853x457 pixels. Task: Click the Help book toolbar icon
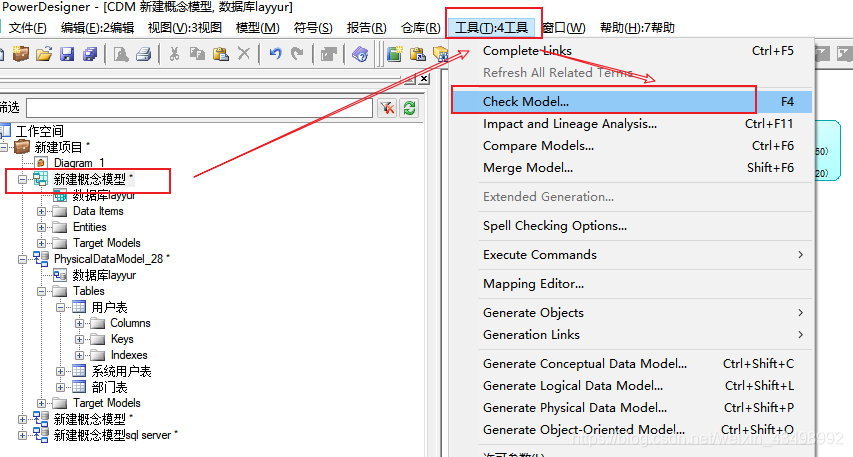(360, 54)
